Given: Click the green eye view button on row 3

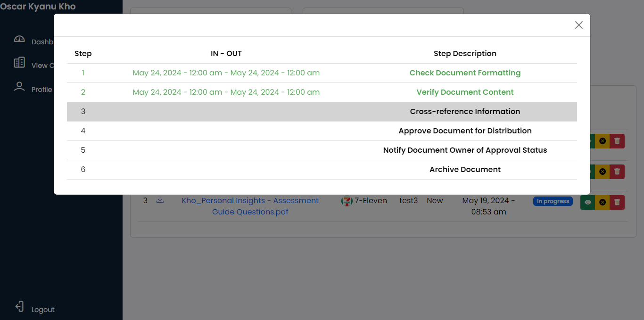Looking at the screenshot, I should point(588,202).
